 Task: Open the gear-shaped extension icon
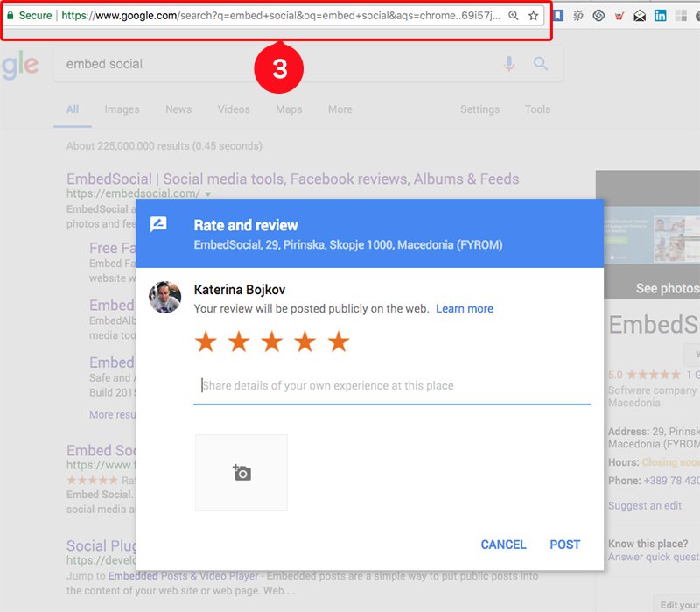(x=578, y=16)
